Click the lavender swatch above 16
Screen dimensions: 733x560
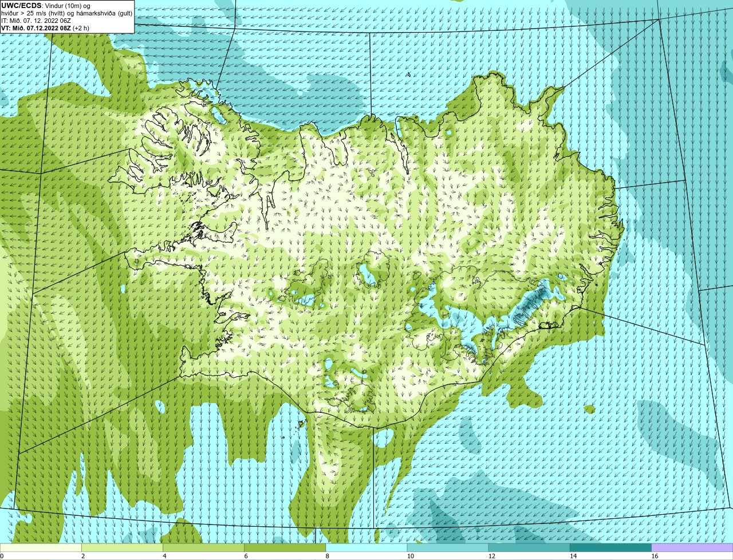click(x=692, y=548)
